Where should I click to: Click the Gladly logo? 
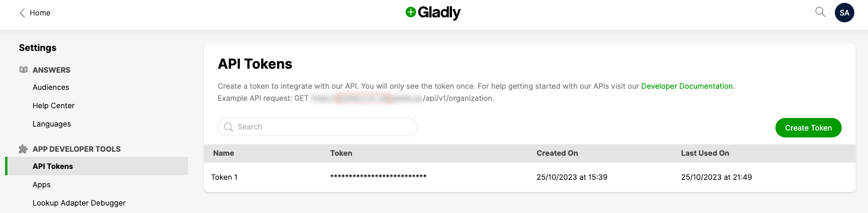click(433, 13)
